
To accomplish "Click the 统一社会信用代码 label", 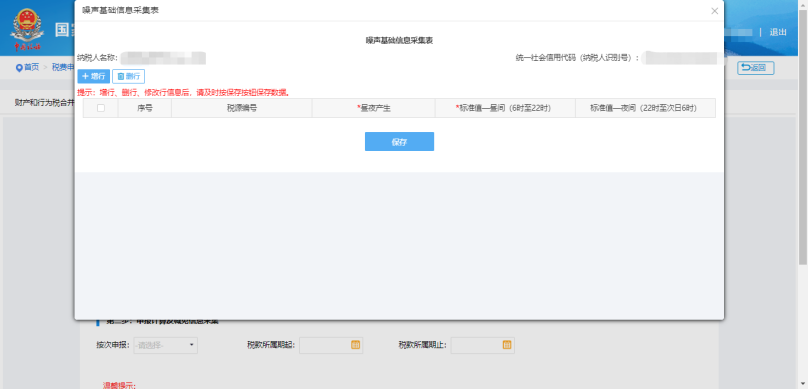I will click(577, 58).
